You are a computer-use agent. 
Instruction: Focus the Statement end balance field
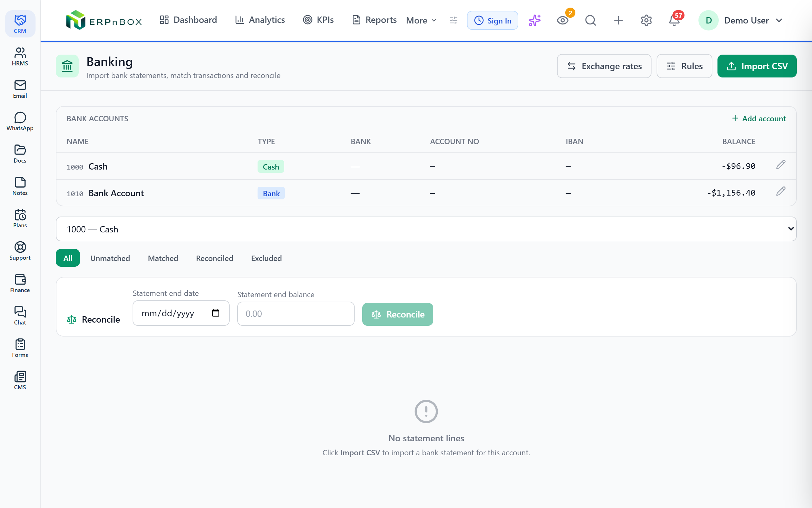[296, 313]
